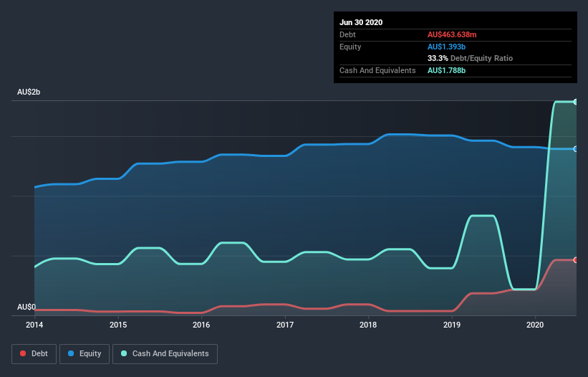
Task: Click the Equity label in tooltip
Action: [350, 47]
